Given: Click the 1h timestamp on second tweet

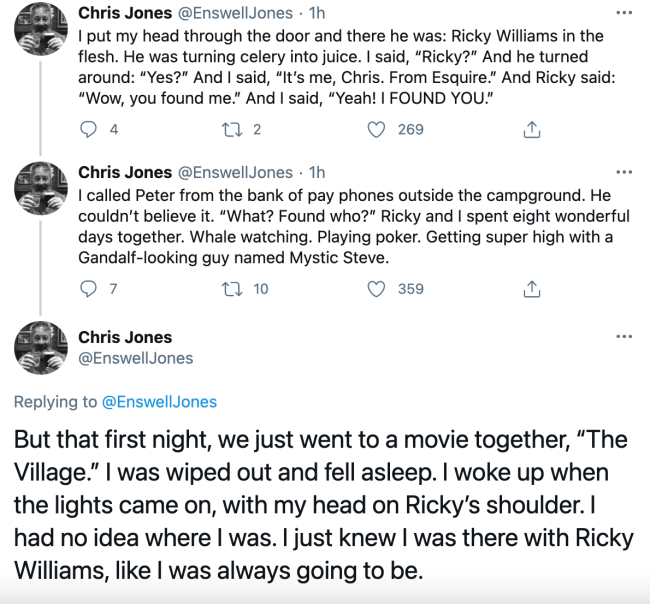Looking at the screenshot, I should pos(317,172).
